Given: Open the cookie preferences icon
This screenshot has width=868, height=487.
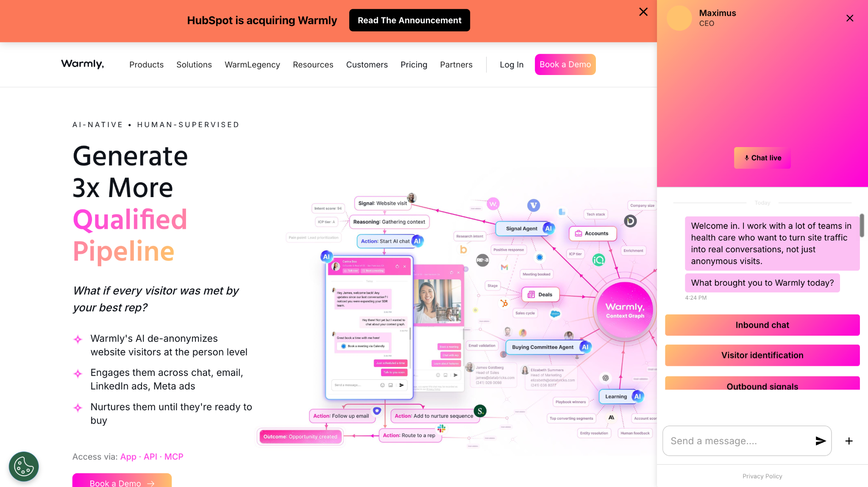Looking at the screenshot, I should 24,466.
